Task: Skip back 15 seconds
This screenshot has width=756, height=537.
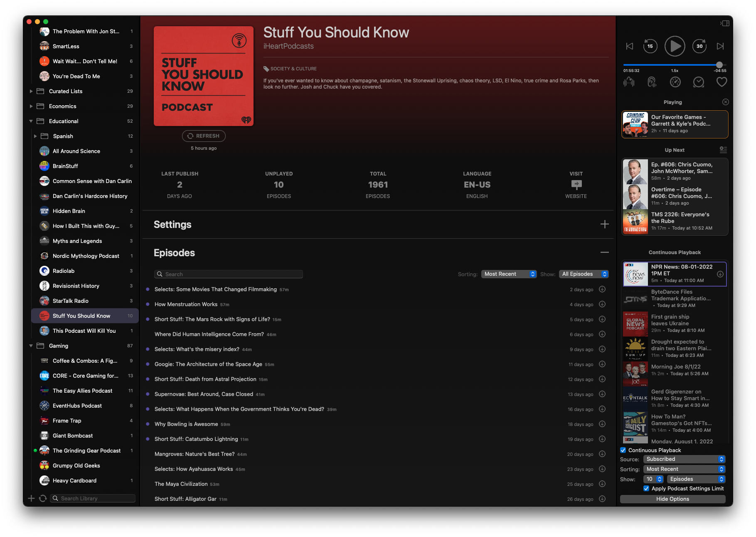Action: point(650,46)
